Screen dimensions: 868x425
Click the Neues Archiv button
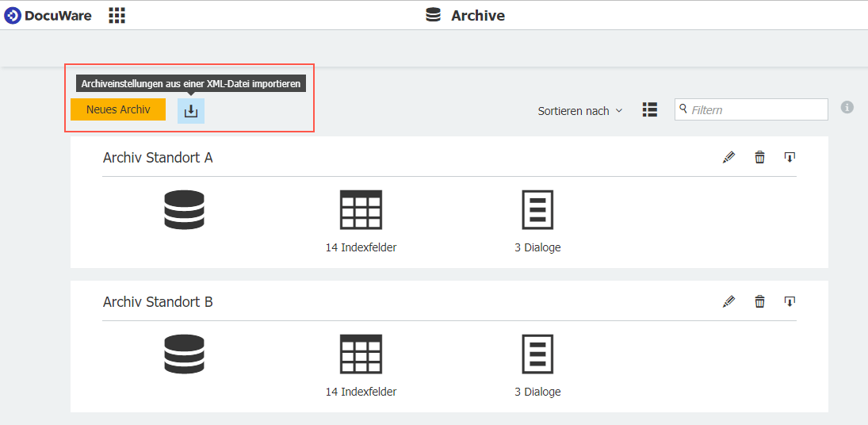[x=118, y=109]
